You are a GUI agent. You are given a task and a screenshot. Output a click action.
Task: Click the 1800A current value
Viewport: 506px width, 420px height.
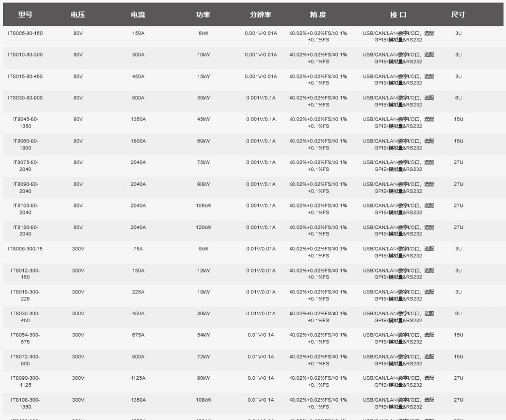138,141
